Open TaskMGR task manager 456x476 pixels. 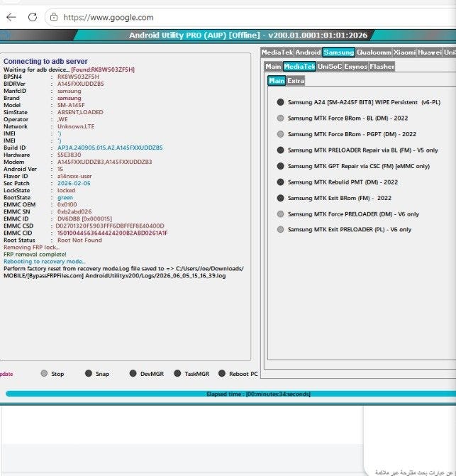pyautogui.click(x=191, y=374)
